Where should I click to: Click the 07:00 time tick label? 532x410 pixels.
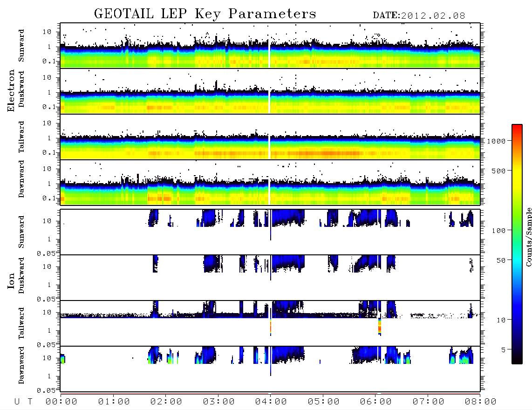tap(429, 402)
